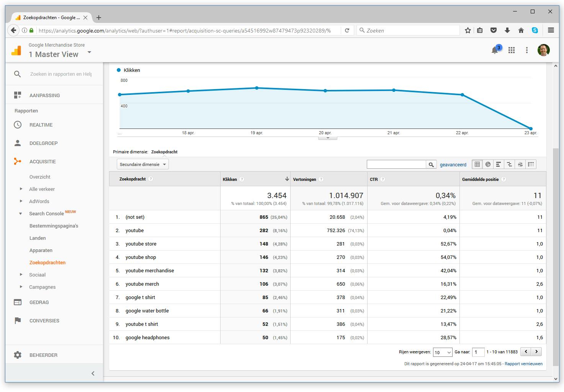564x392 pixels.
Task: Click the help icon beside Klikken header
Action: pyautogui.click(x=242, y=179)
